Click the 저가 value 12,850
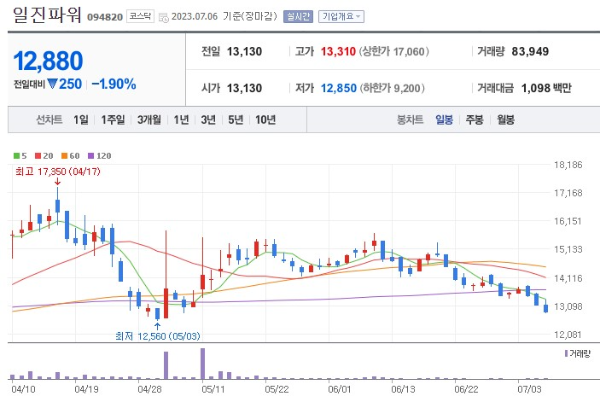This screenshot has width=600, height=407. pos(339,88)
